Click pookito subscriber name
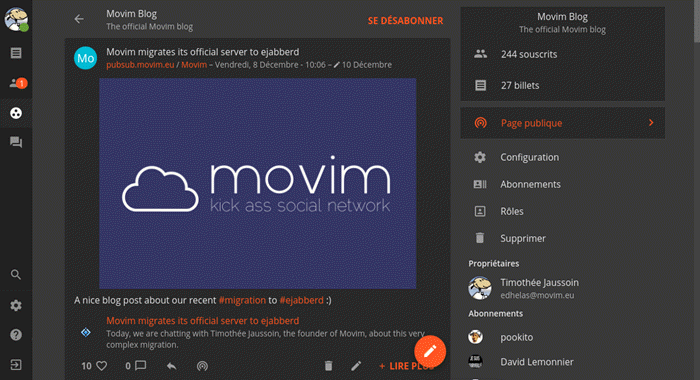Screen dimensions: 700x380 tap(517, 337)
